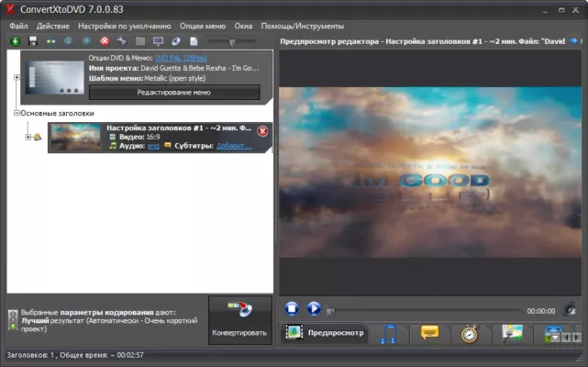Viewport: 588px width, 367px height.
Task: Click the status bar Заголовков: 1 text
Action: point(31,355)
